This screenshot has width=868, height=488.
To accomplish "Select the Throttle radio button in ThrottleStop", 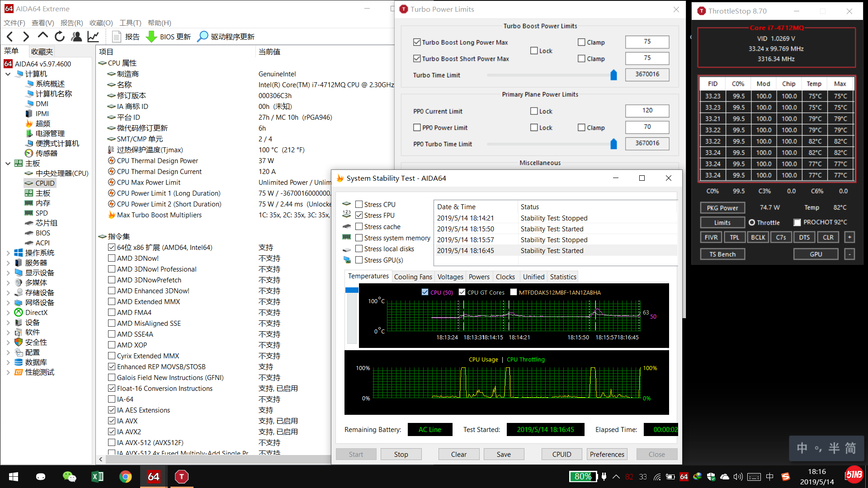I will (752, 222).
